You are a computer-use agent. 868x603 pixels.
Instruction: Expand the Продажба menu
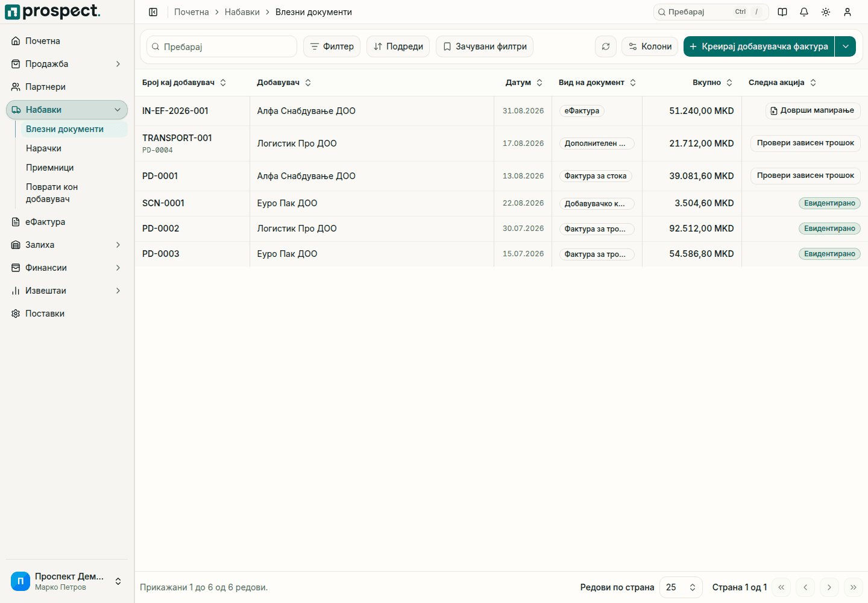[x=67, y=64]
